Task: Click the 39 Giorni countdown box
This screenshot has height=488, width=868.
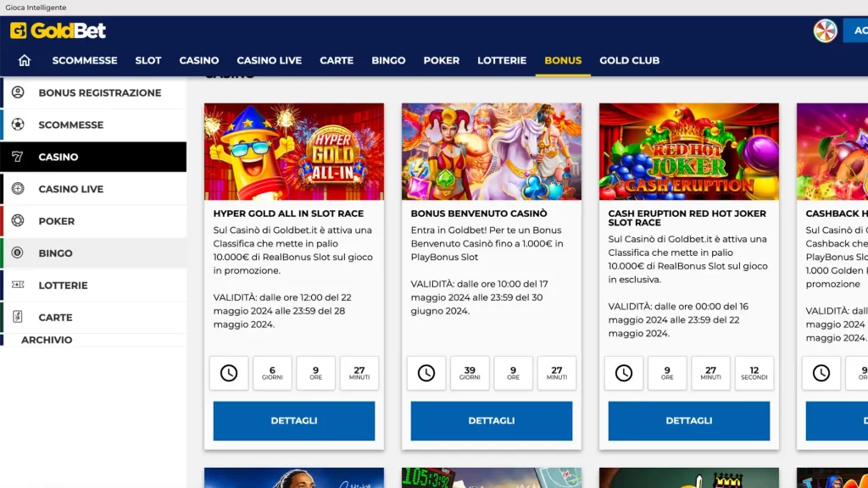Action: [x=470, y=373]
